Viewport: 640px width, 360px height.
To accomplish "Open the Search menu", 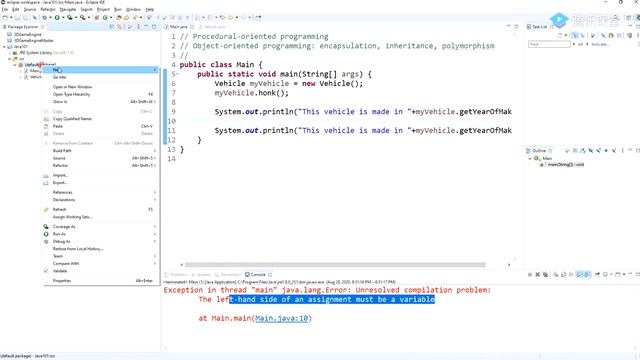I will coord(86,9).
